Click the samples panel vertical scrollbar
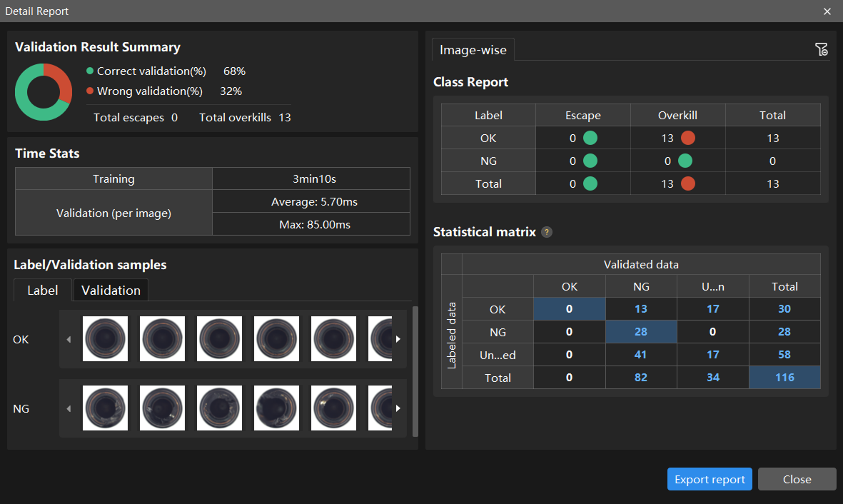 click(415, 371)
